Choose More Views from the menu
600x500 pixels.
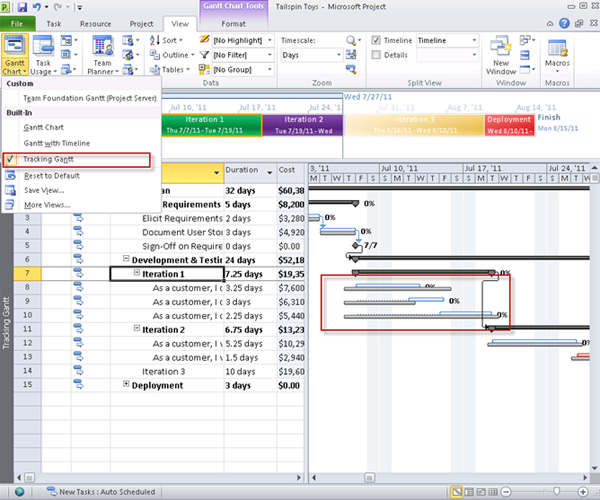point(46,204)
